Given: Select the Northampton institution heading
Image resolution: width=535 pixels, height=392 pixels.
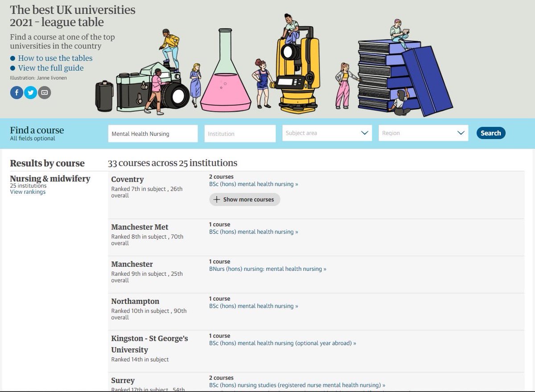Looking at the screenshot, I should (135, 301).
